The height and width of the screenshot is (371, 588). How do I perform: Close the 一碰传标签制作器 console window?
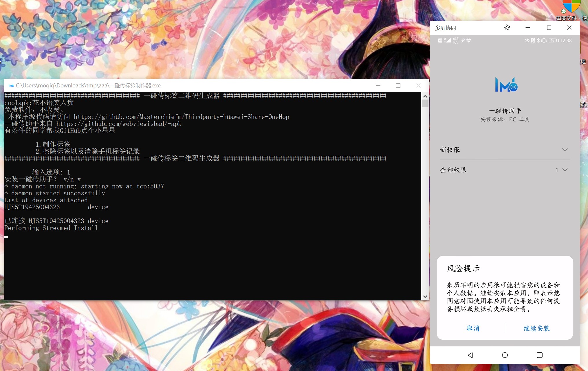click(x=419, y=86)
